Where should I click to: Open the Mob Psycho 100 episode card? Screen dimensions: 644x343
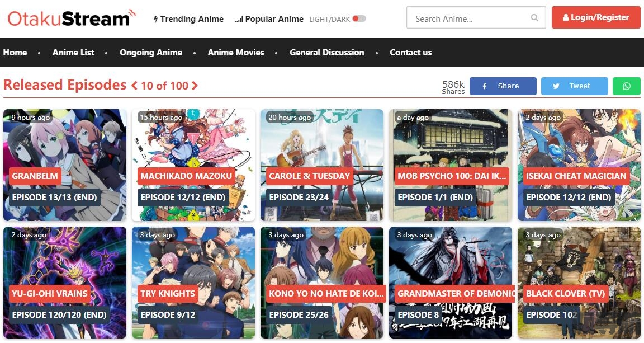[x=451, y=165]
